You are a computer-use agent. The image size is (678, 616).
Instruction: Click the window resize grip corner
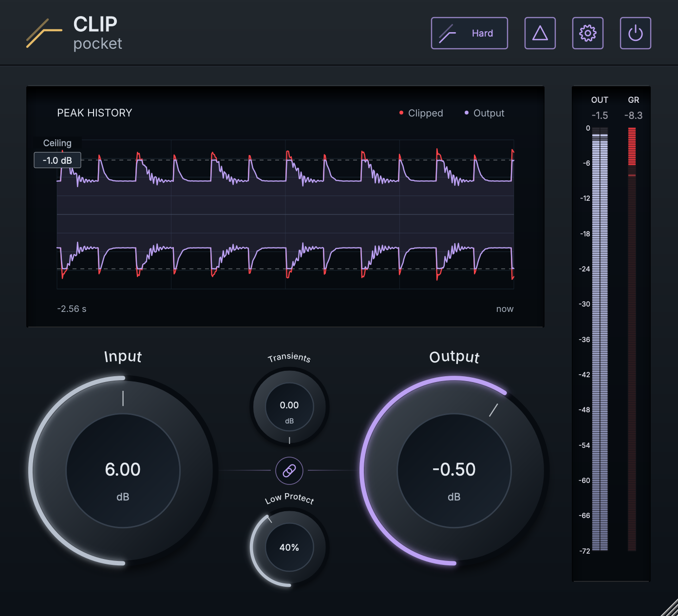pos(669,607)
